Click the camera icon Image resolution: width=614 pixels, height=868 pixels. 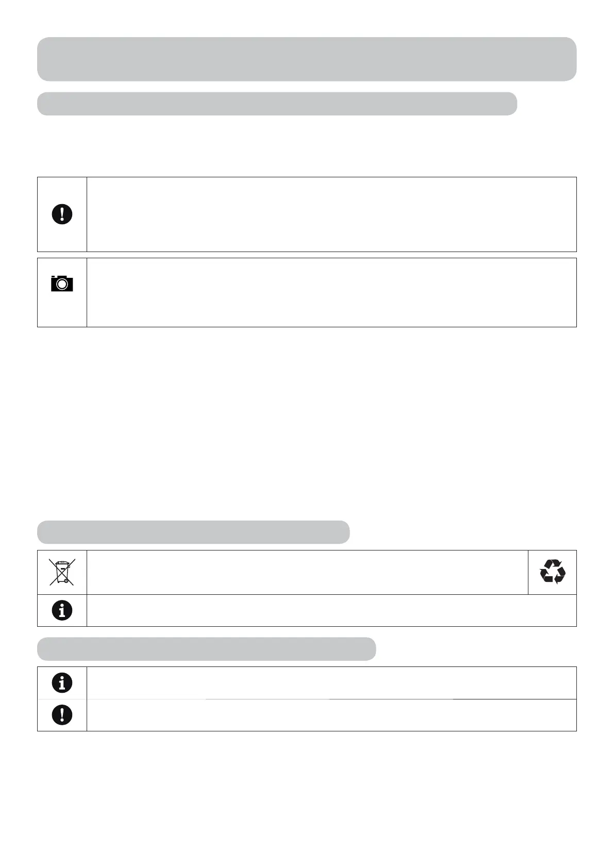coord(62,284)
